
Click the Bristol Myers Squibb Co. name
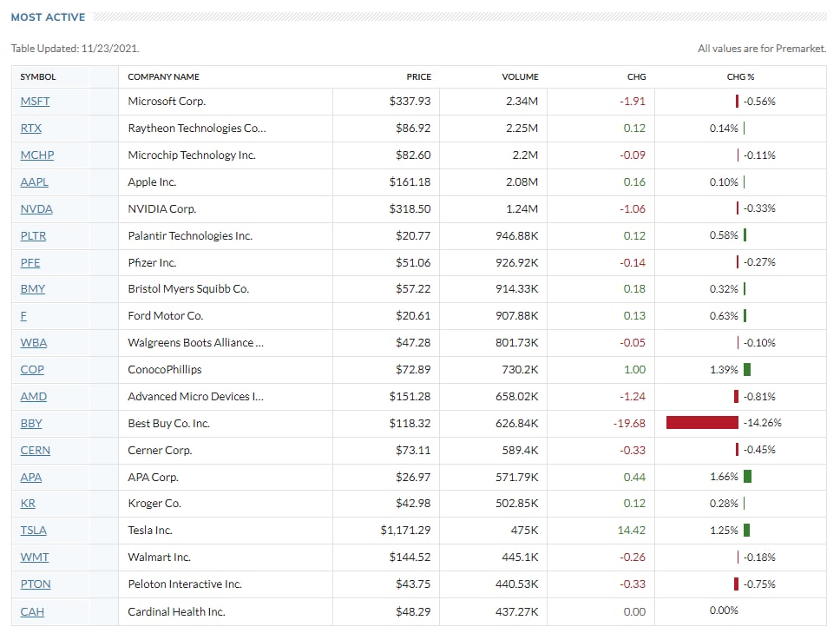(x=188, y=289)
